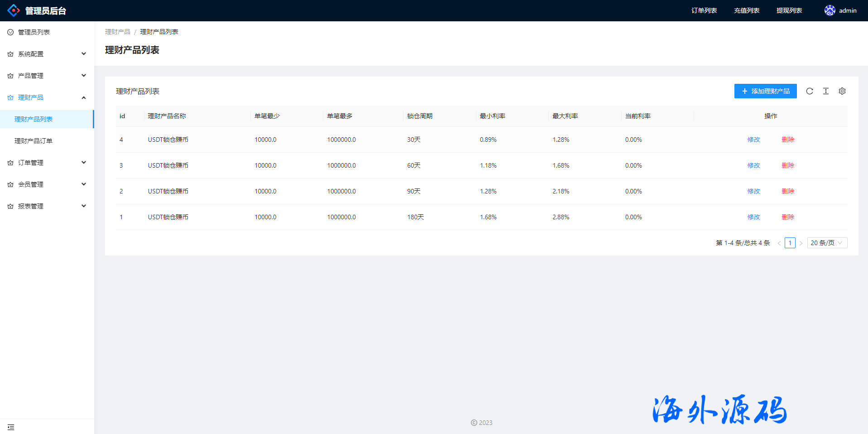Delete the 180天 product row
This screenshot has height=434, width=868.
click(x=788, y=217)
